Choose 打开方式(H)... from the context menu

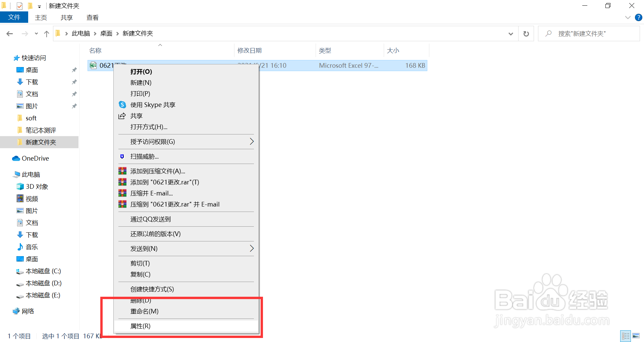(x=186, y=127)
